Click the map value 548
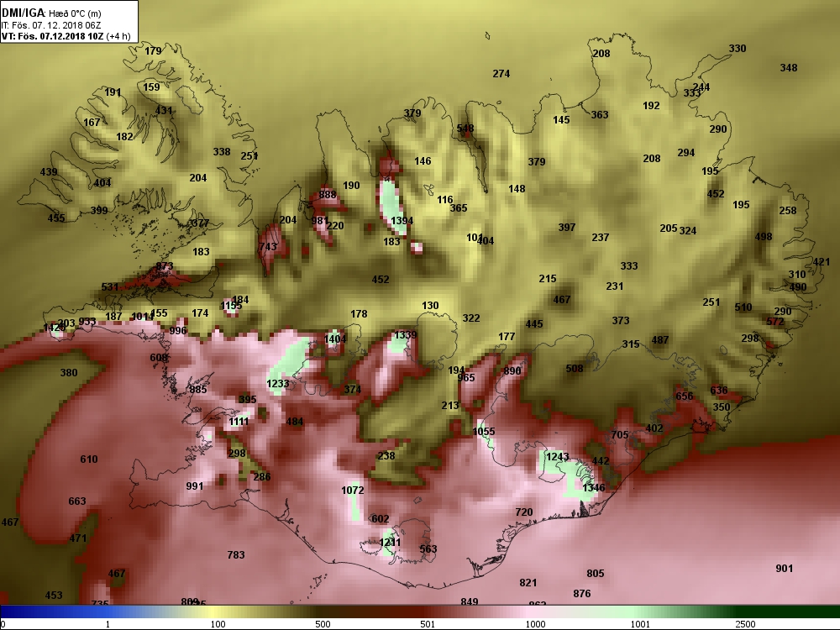The width and height of the screenshot is (840, 630). click(x=465, y=128)
